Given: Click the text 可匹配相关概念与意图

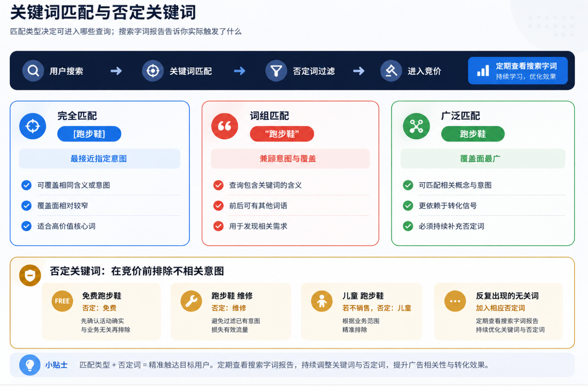Looking at the screenshot, I should pyautogui.click(x=455, y=185).
